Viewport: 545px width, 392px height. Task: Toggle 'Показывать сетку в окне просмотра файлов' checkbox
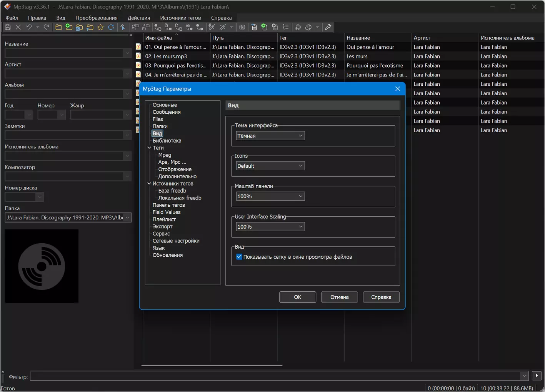pos(239,257)
